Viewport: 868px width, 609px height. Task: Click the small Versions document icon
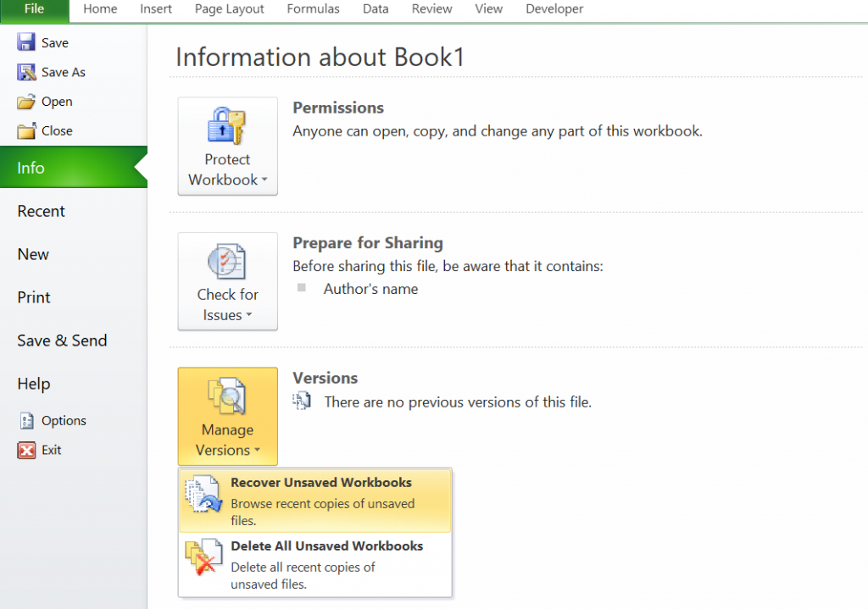point(302,401)
